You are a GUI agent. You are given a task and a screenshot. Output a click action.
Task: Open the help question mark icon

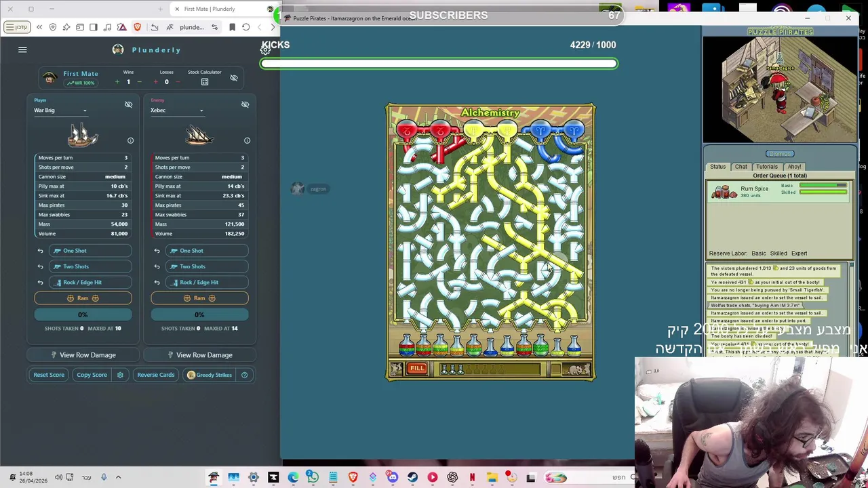[x=244, y=375]
